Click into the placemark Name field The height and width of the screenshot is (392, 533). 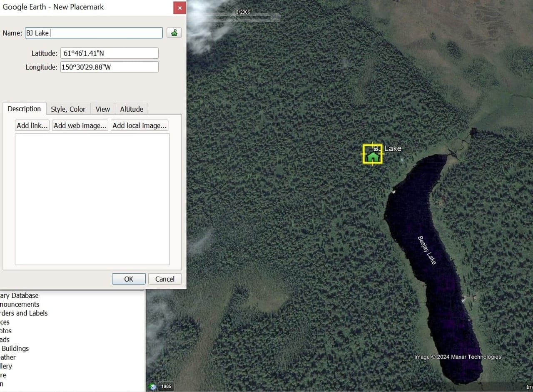[94, 33]
